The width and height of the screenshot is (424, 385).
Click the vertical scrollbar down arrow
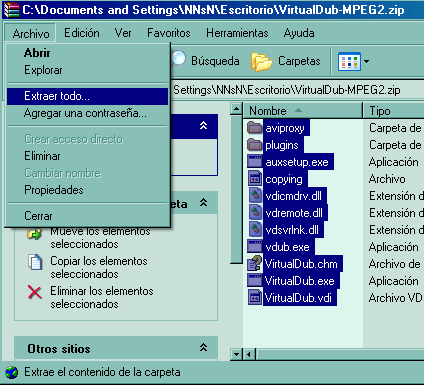236,354
